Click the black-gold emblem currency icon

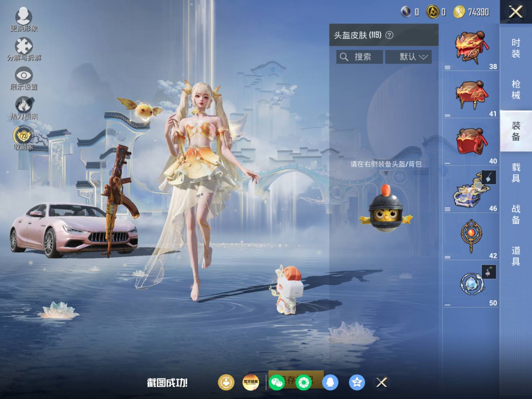click(433, 12)
